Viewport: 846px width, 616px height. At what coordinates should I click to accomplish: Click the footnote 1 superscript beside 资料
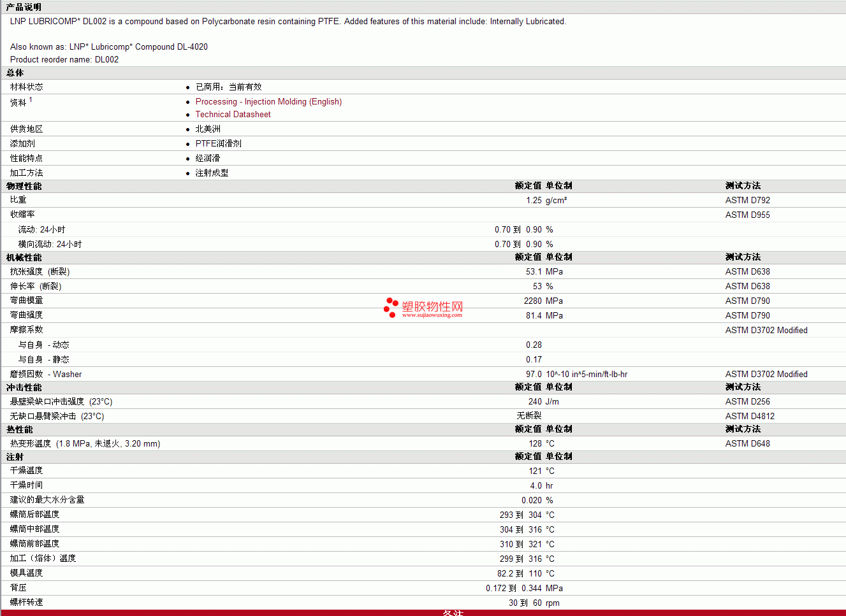[x=31, y=99]
